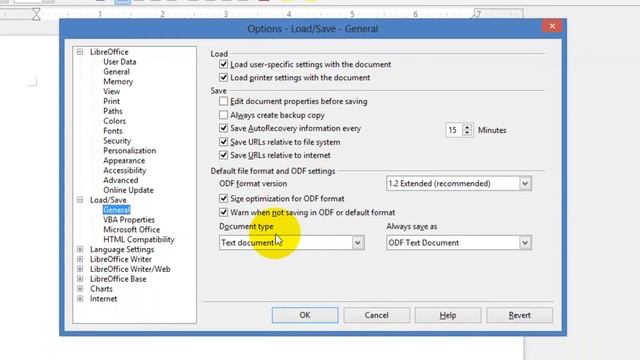The width and height of the screenshot is (640, 360).
Task: Click the Charts tree label
Action: tap(101, 289)
